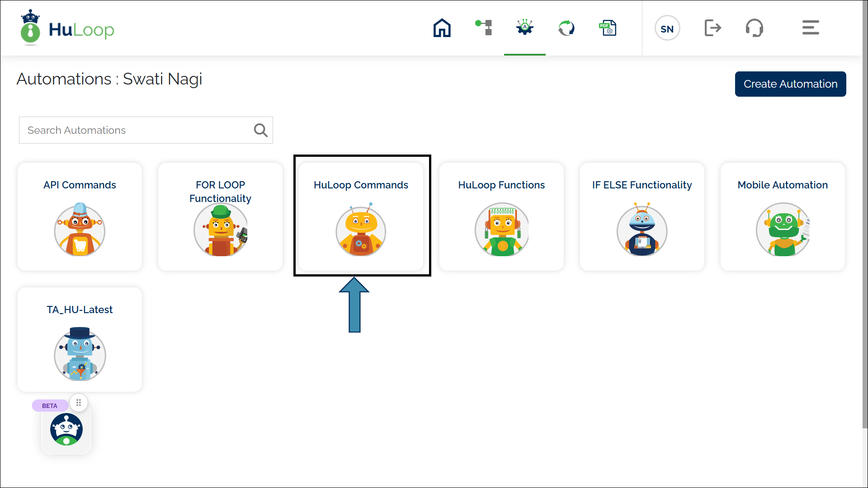
Task: Click the sync/refresh icon in the header
Action: [x=566, y=28]
